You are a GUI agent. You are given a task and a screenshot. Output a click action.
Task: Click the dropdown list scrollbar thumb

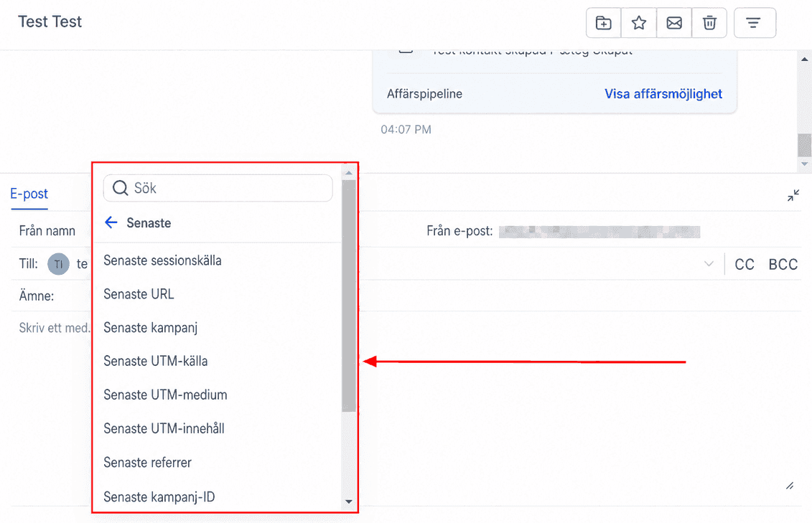click(x=349, y=296)
